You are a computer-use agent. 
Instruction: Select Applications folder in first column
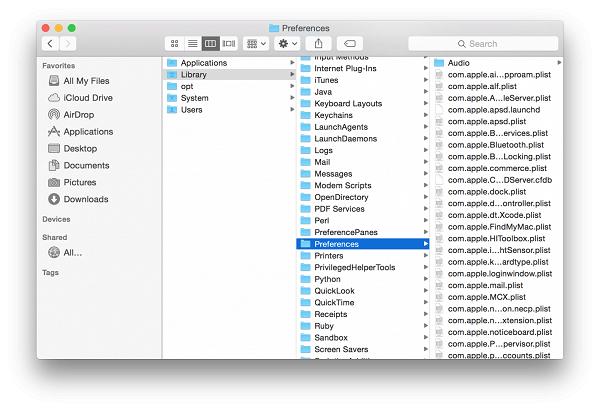(x=230, y=63)
